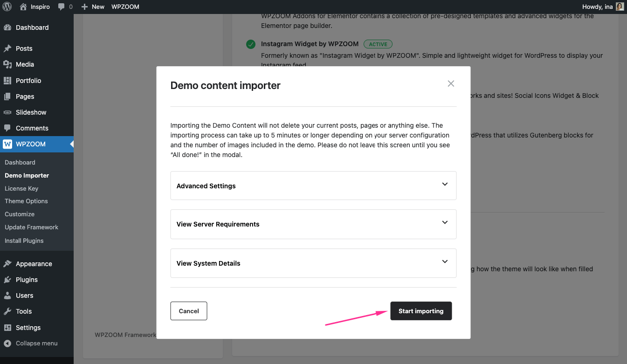Click the user avatar in the admin bar
This screenshot has width=627, height=364.
[x=620, y=7]
